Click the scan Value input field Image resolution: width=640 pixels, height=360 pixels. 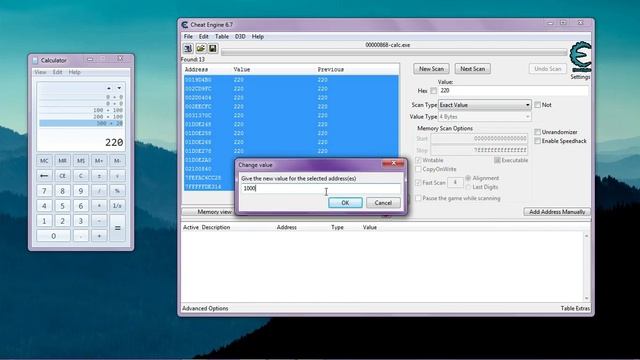coord(513,91)
